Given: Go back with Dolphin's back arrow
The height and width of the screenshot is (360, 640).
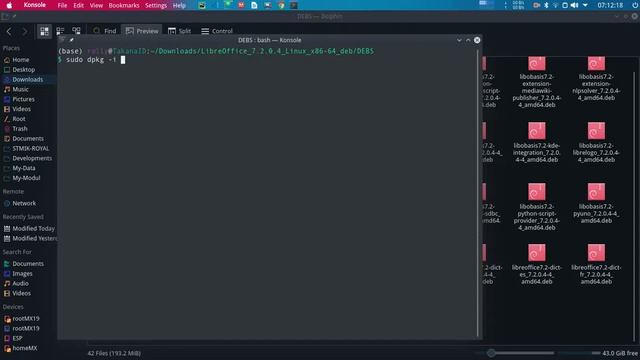Looking at the screenshot, I should [9, 31].
